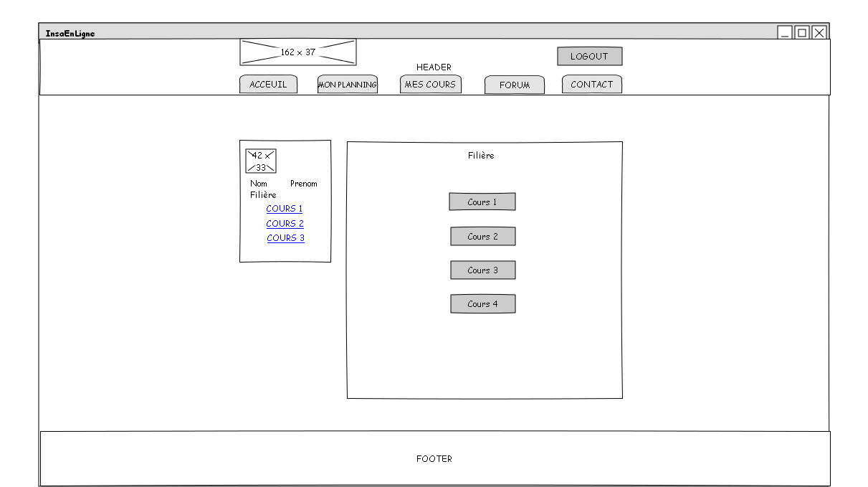This screenshot has width=868, height=487.
Task: Close the InsaEnLigne window
Action: click(819, 32)
